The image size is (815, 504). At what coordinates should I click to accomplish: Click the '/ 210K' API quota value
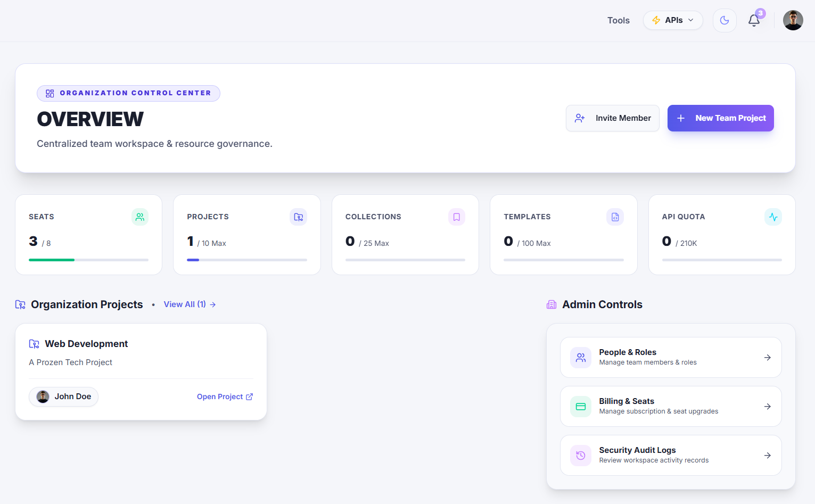click(686, 243)
